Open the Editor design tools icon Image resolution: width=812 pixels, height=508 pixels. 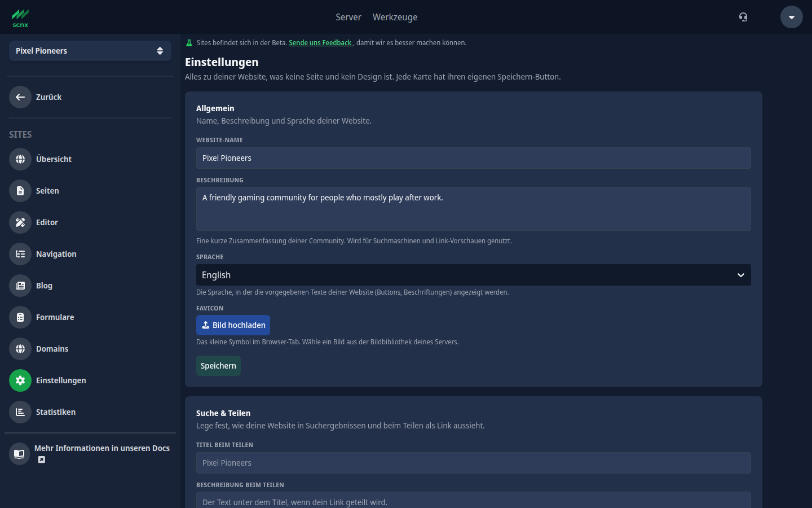point(20,222)
